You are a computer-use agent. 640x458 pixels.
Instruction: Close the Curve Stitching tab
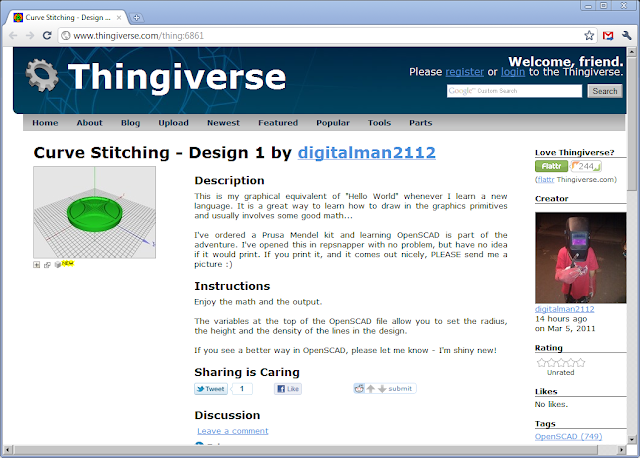coord(119,18)
